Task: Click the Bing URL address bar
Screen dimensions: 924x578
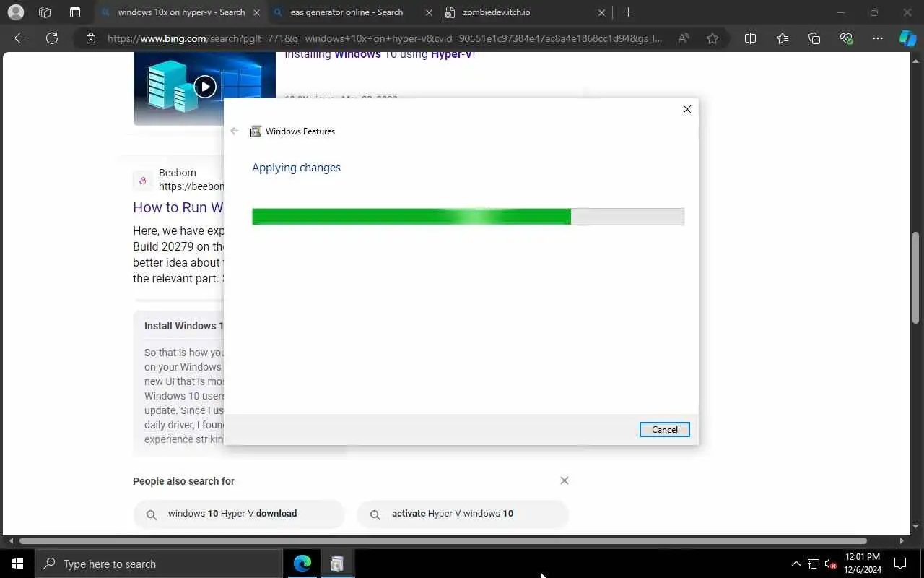Action: coord(384,38)
